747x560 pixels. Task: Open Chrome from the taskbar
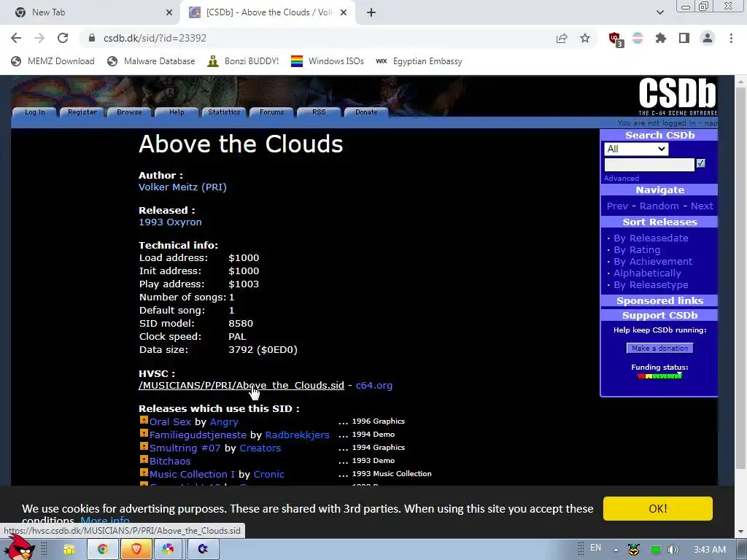pyautogui.click(x=102, y=550)
